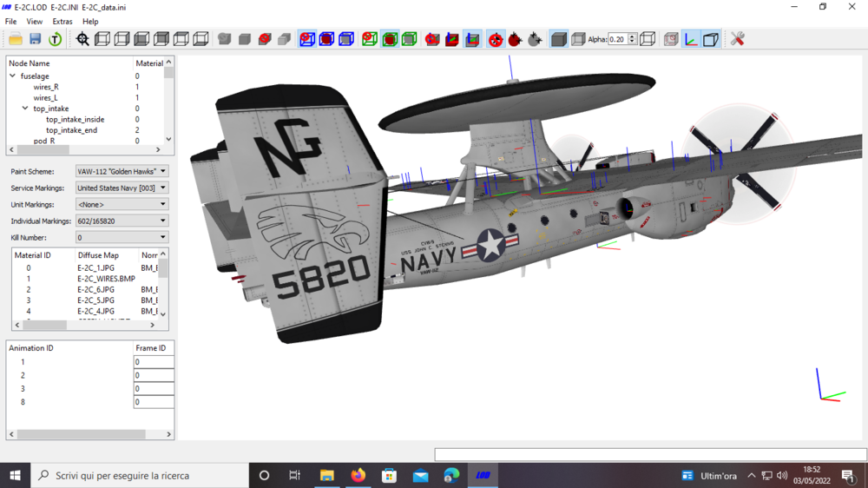Toggle the green wireframe cube with red fill
868x488 pixels.
click(390, 39)
